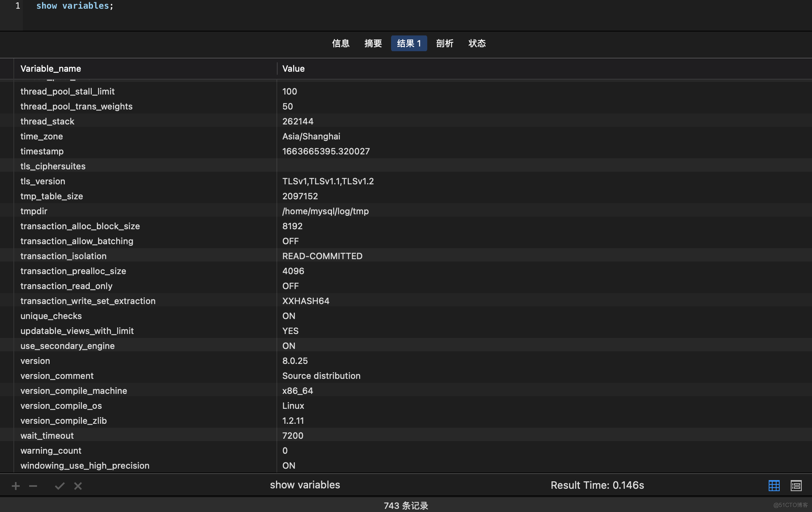Select the 2097152 value cell

coord(300,196)
